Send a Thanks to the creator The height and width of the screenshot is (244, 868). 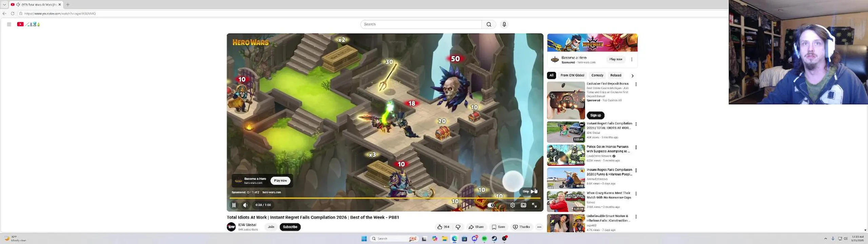pyautogui.click(x=521, y=227)
